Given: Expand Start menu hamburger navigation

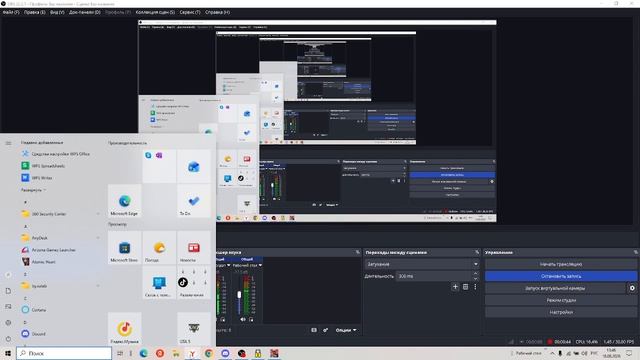Looking at the screenshot, I should click(8, 143).
